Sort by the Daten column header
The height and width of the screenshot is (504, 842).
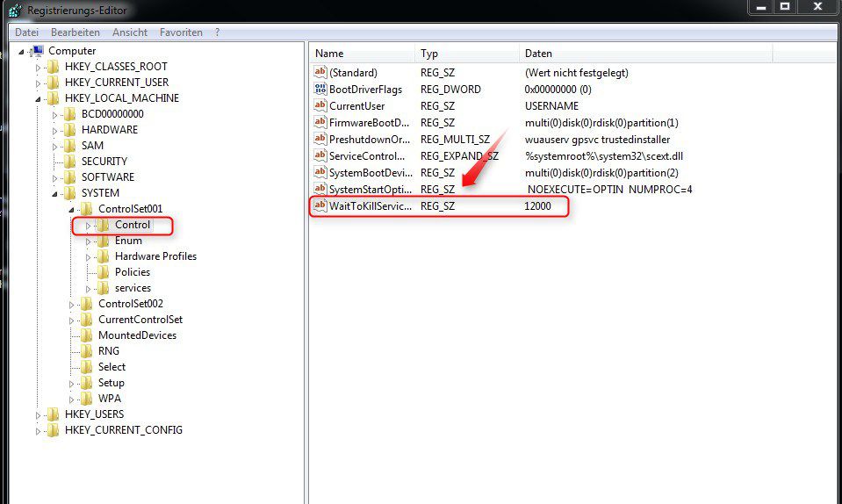(x=646, y=54)
